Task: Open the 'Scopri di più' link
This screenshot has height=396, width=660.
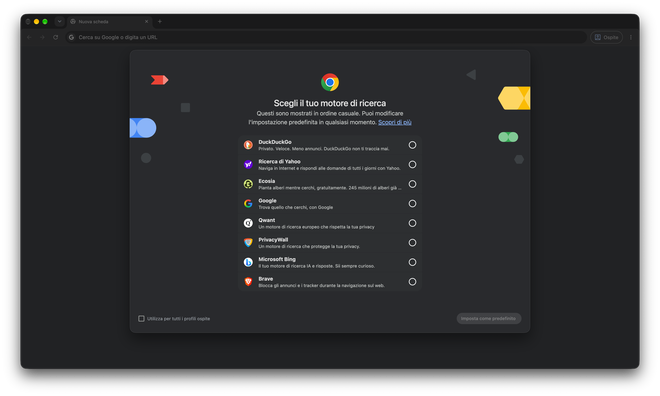Action: (394, 122)
